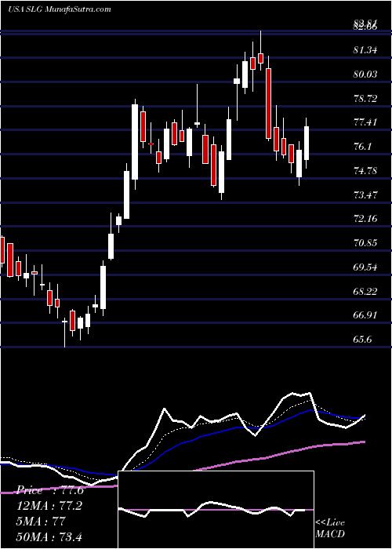Image resolution: width=392 pixels, height=549 pixels.
Task: Click the 69.54 price axis label
Action: tap(365, 267)
